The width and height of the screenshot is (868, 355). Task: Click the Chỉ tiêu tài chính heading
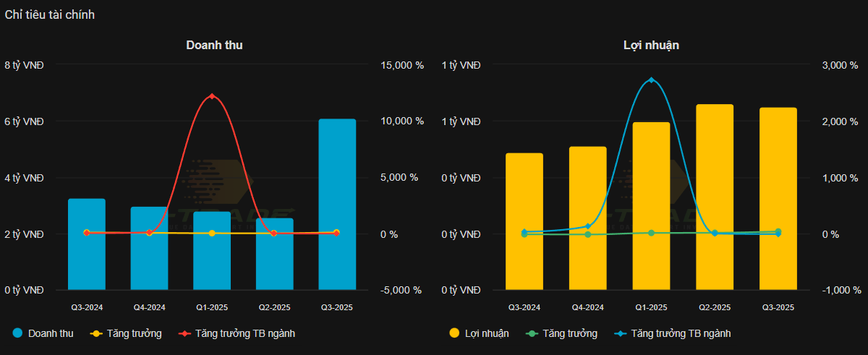tap(50, 15)
